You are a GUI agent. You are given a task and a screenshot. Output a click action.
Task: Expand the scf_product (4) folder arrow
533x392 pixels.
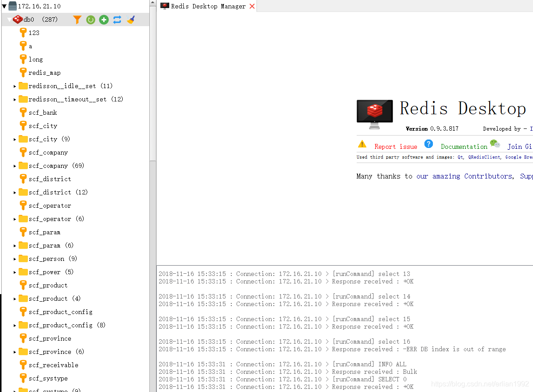15,299
